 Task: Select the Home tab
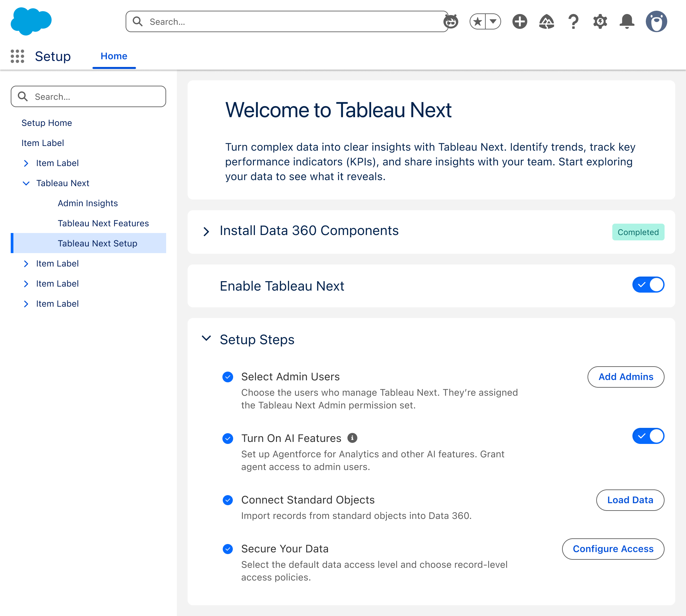click(114, 56)
